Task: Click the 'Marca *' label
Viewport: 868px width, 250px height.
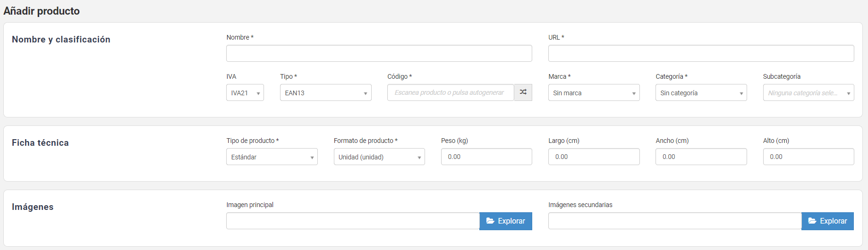Action: pyautogui.click(x=560, y=76)
